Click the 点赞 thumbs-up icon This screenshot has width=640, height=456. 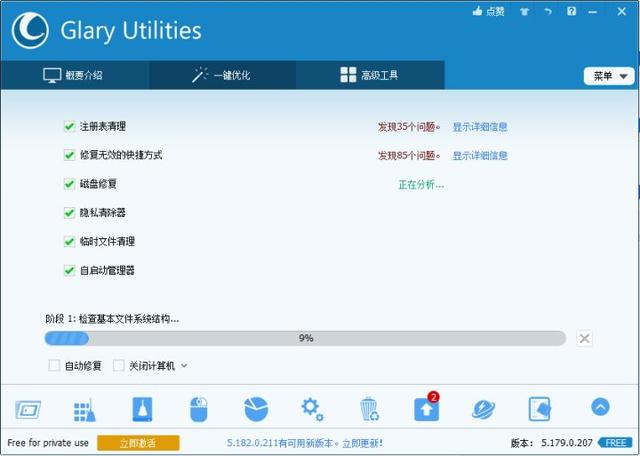[x=477, y=11]
